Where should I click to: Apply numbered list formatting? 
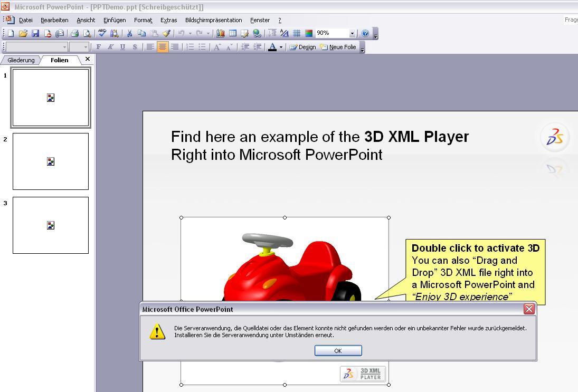pos(190,47)
